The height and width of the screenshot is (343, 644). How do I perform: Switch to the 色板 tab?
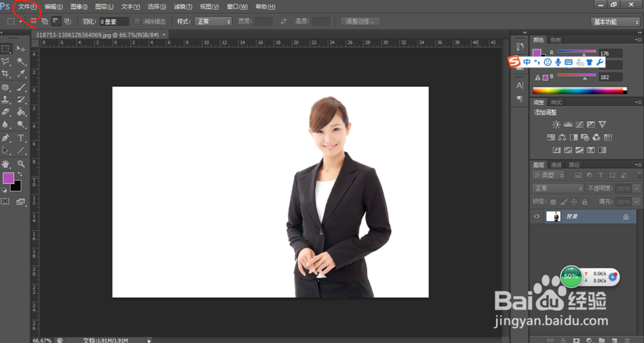pyautogui.click(x=556, y=40)
